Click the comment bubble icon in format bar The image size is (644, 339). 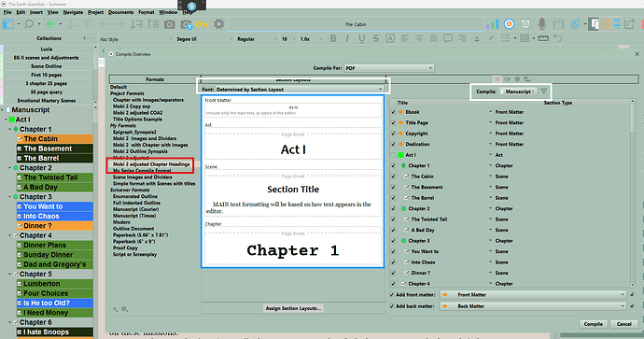coord(448,38)
